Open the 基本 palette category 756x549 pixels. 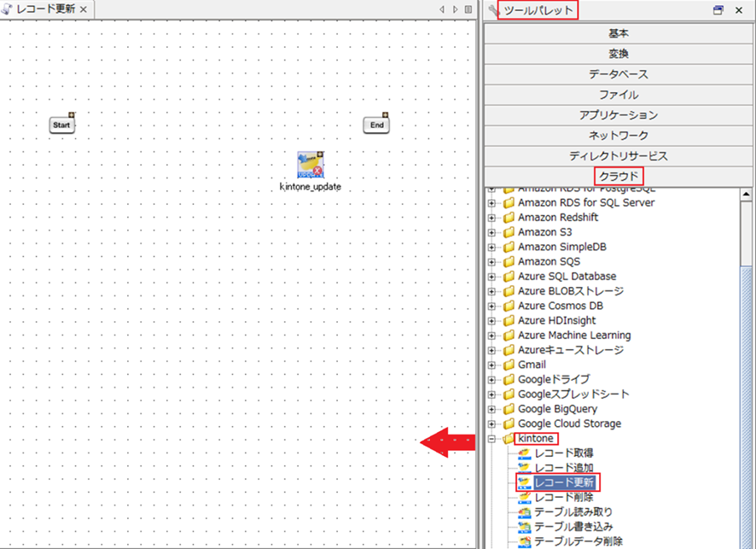click(618, 33)
